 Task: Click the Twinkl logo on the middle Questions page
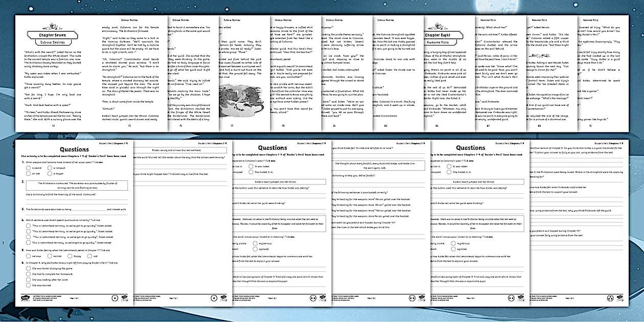[323, 297]
